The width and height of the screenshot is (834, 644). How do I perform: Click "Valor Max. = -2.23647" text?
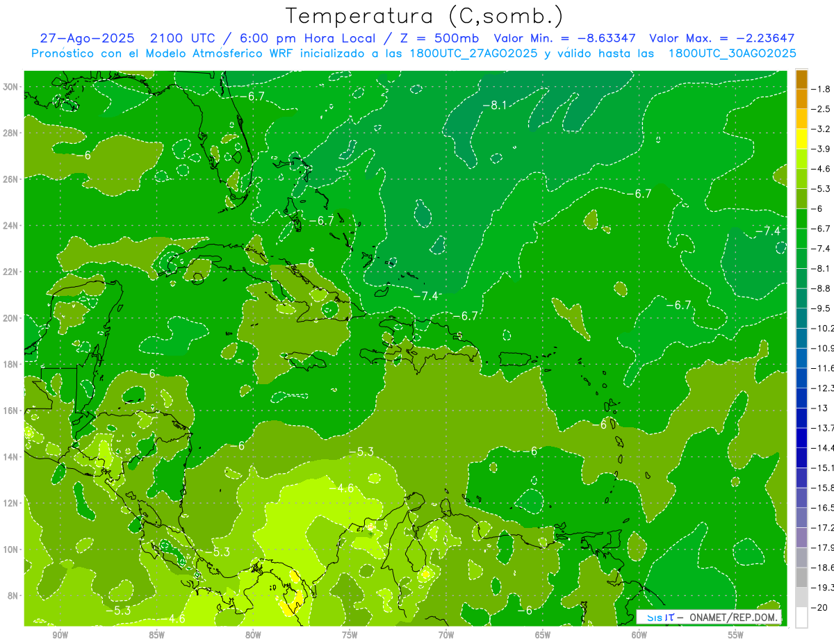(721, 38)
